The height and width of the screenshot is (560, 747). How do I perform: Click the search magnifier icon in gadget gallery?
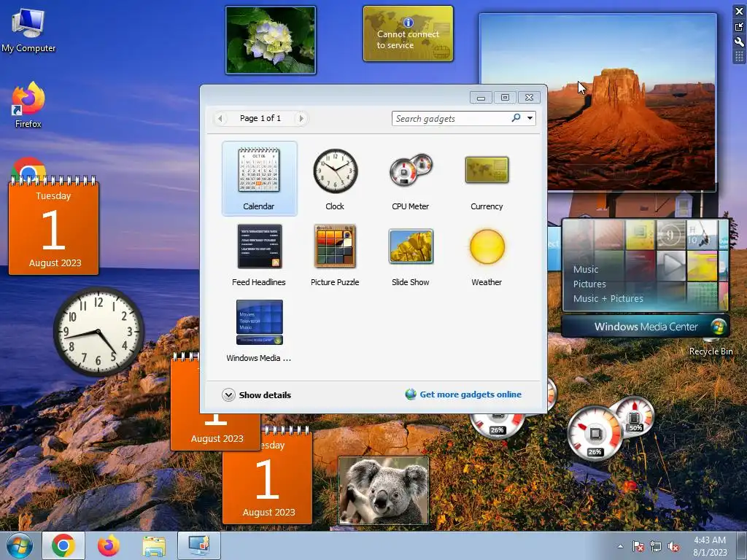point(516,117)
